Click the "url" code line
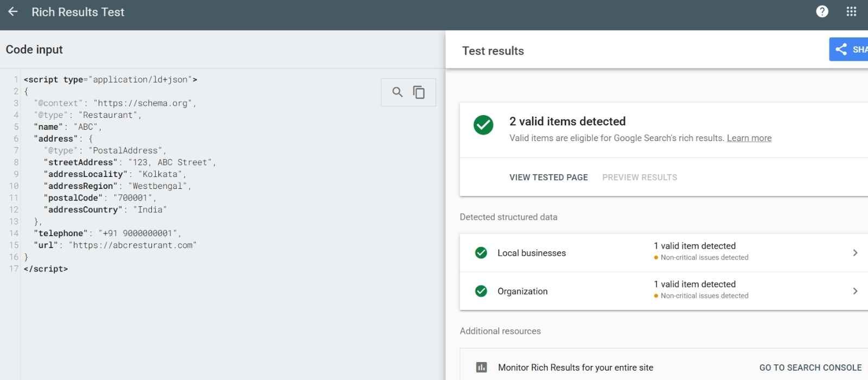The width and height of the screenshot is (868, 380). [115, 245]
